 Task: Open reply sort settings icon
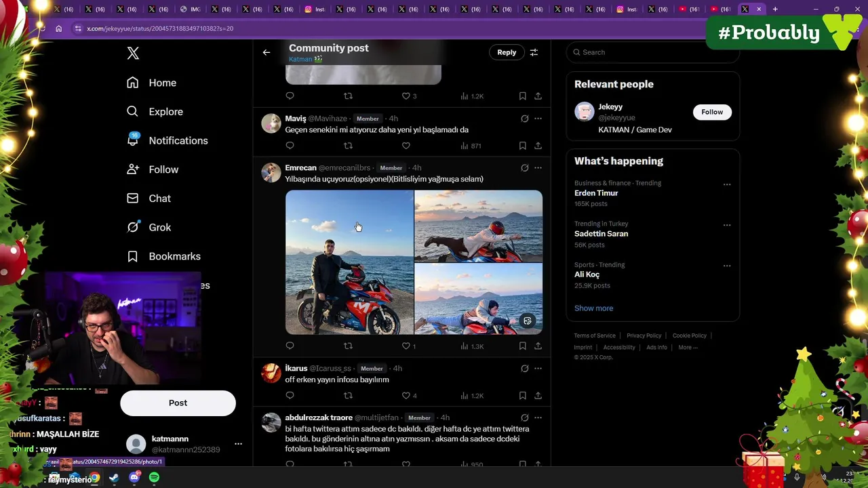point(534,52)
